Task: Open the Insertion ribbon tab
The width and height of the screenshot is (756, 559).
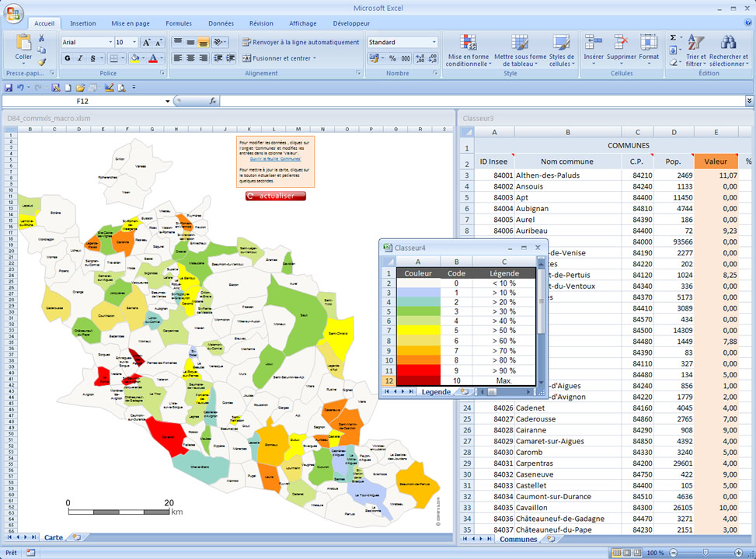Action: [83, 23]
